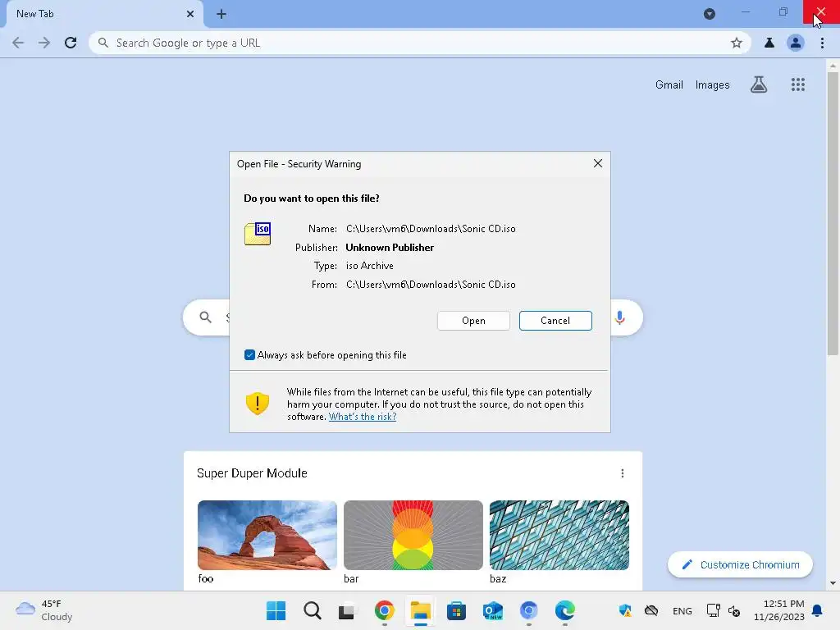Open Microsoft Edge from taskbar
Viewport: 840px width, 630px height.
564,610
